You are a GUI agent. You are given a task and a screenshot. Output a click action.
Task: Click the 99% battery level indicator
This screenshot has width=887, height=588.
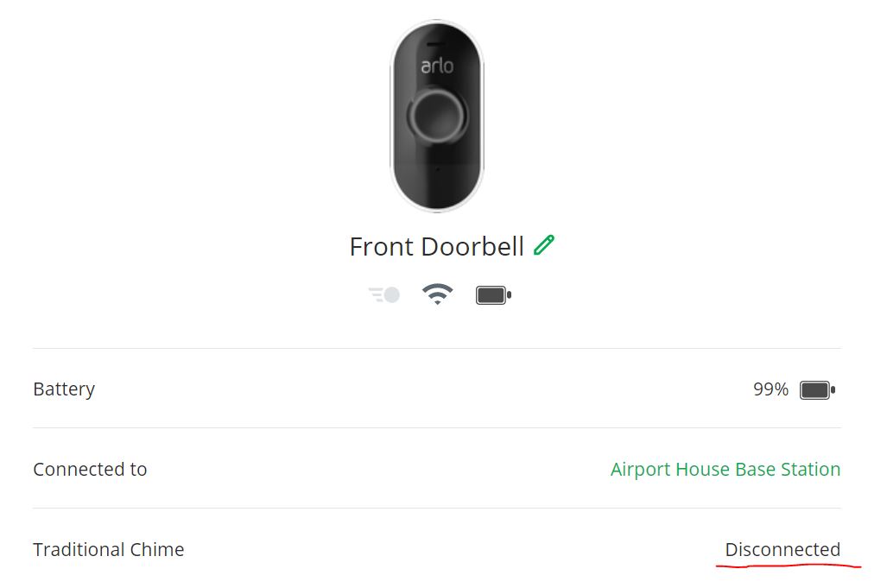tap(771, 389)
